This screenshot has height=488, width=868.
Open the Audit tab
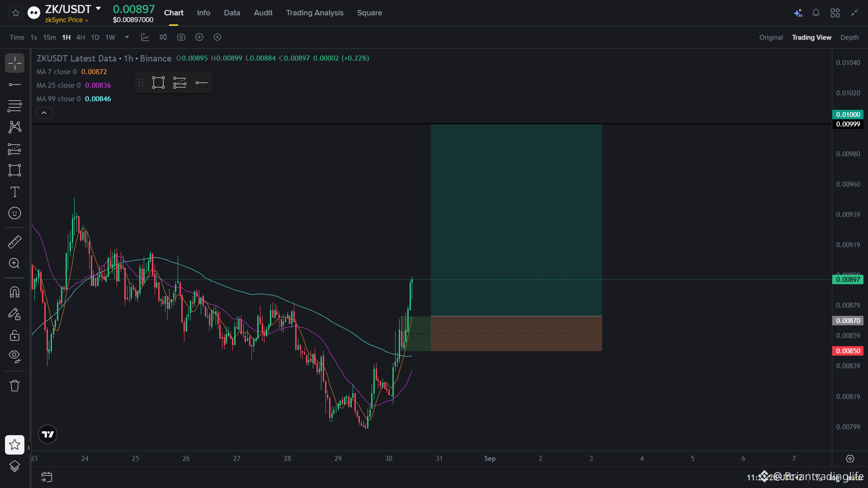tap(263, 13)
